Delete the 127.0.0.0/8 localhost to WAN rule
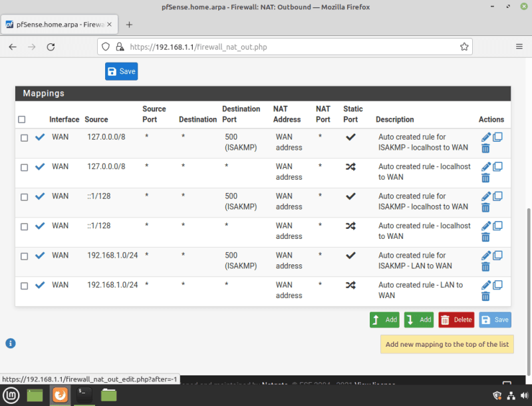Viewport: 532px width, 406px height. coord(485,178)
